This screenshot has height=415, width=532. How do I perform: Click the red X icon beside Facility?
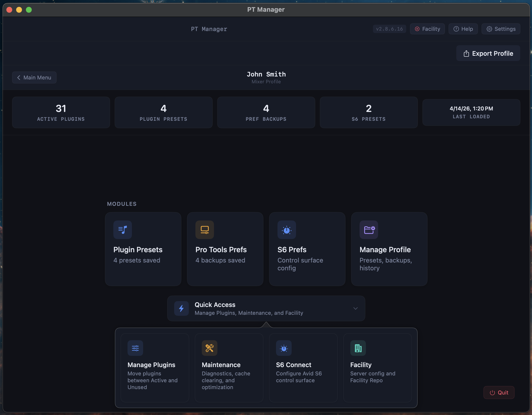coord(417,29)
